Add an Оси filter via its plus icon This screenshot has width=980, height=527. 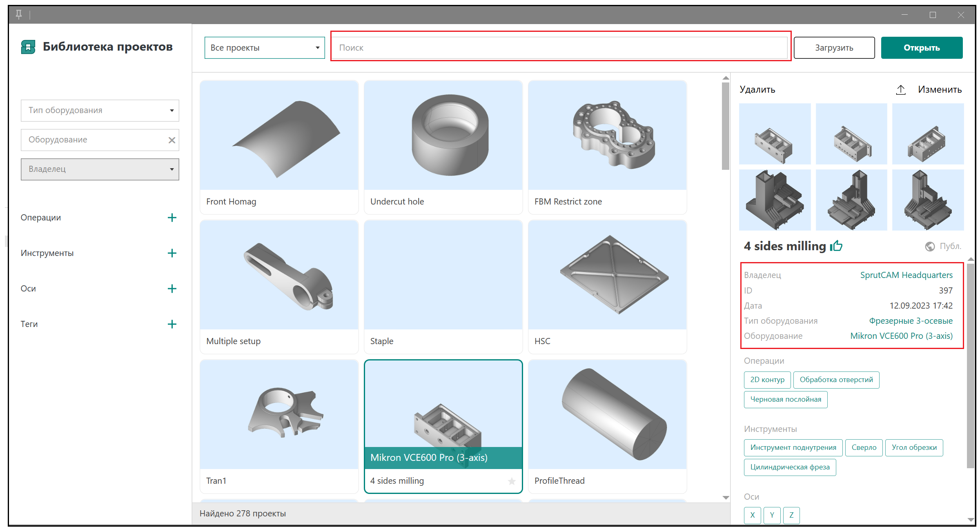tap(172, 289)
